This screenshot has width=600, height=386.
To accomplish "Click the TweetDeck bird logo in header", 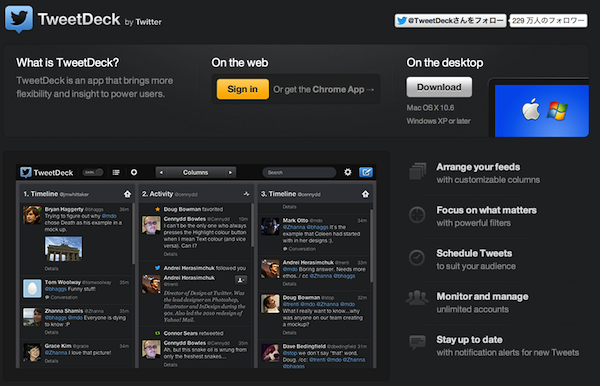I will 19,19.
